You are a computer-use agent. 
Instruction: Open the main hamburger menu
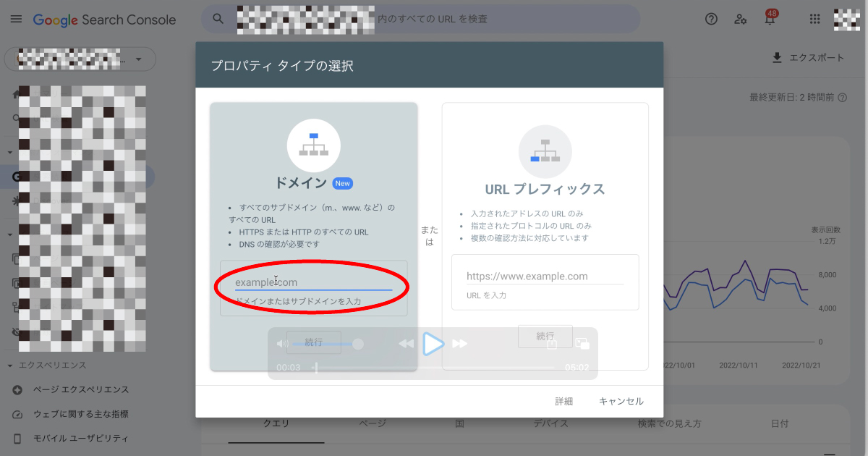coord(16,20)
